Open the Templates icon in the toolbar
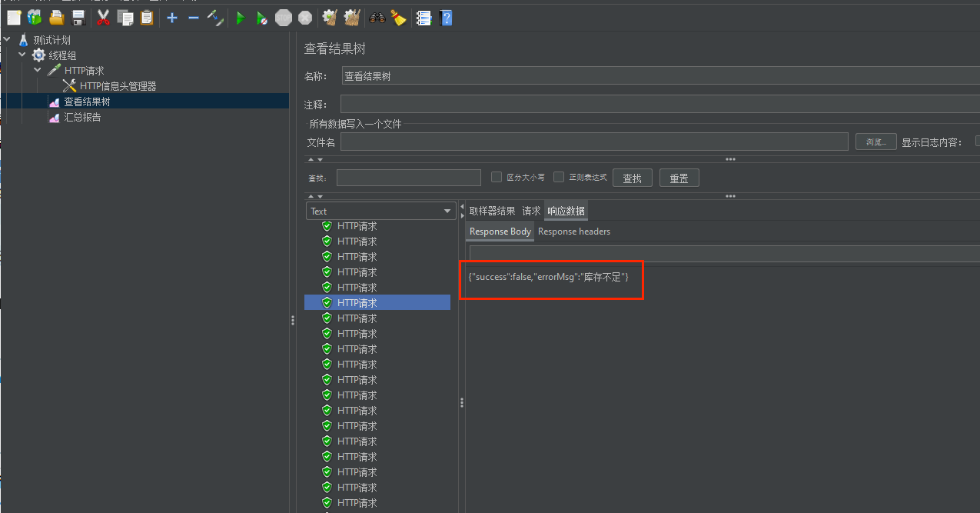Image resolution: width=980 pixels, height=513 pixels. click(35, 17)
